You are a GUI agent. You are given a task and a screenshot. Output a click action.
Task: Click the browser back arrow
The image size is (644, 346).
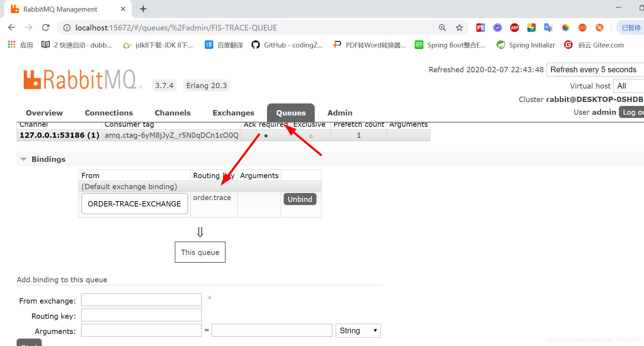12,28
